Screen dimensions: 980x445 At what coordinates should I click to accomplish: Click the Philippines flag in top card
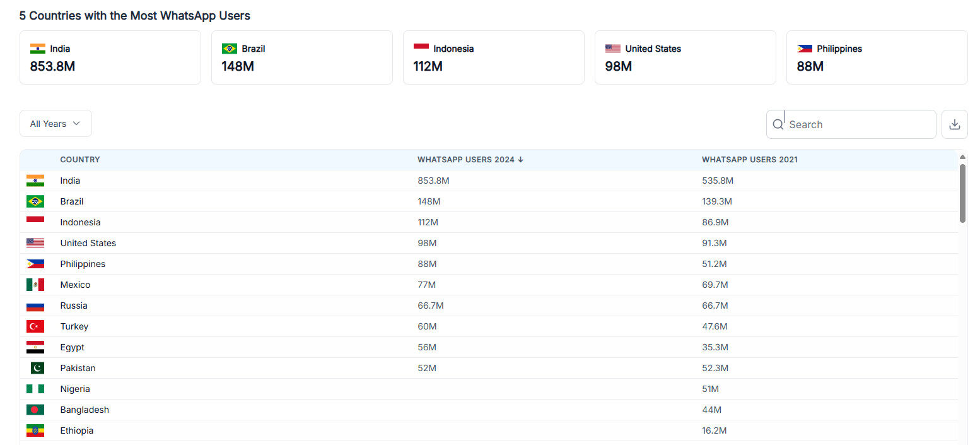point(804,49)
